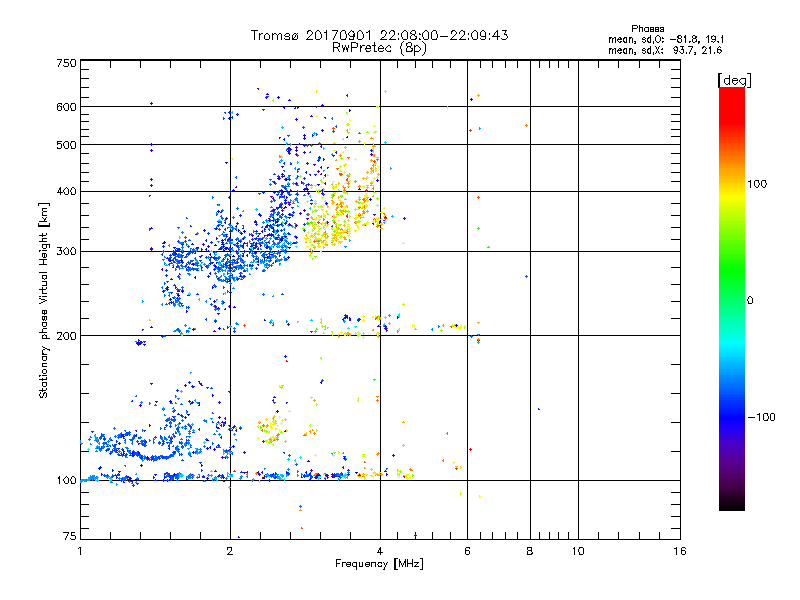
Task: Click the y-axis '750' tick label
Action: (x=66, y=63)
